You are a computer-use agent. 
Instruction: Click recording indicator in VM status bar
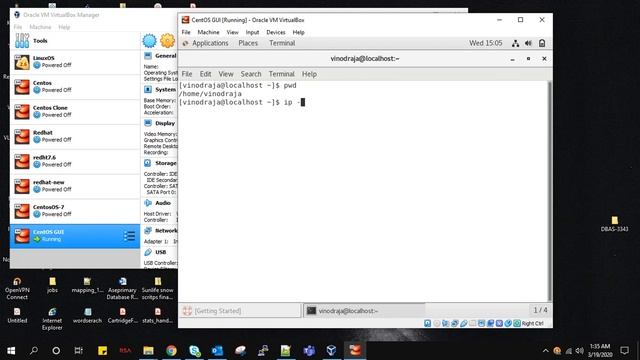tap(490, 323)
